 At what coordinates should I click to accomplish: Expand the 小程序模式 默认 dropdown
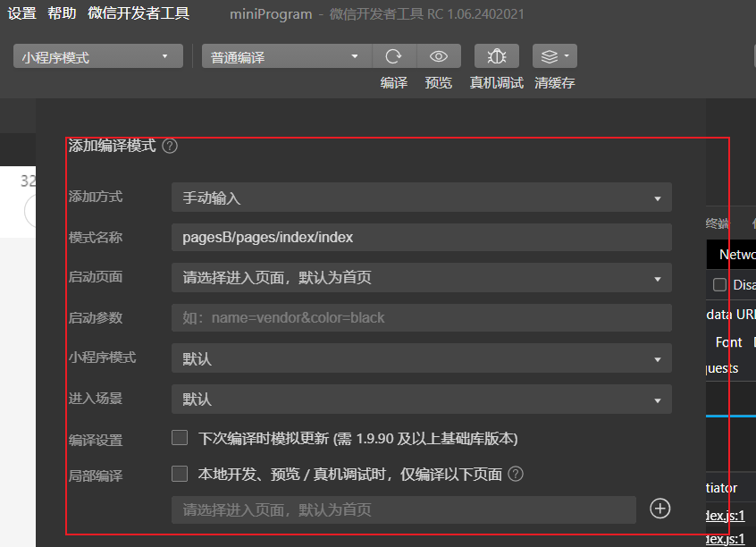pos(420,358)
